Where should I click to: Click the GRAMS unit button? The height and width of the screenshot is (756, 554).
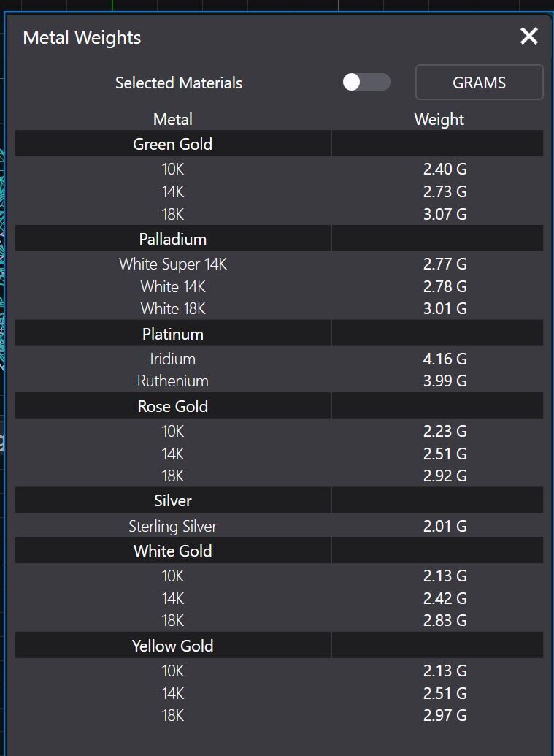pos(479,83)
